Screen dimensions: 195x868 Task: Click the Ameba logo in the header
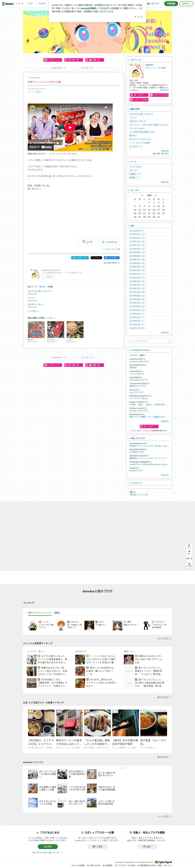tap(7, 3)
